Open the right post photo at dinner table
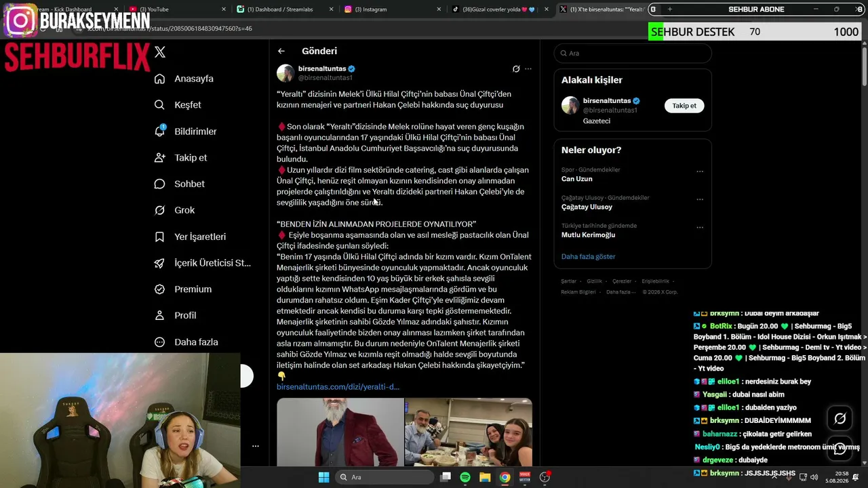The width and height of the screenshot is (868, 488). click(x=469, y=432)
